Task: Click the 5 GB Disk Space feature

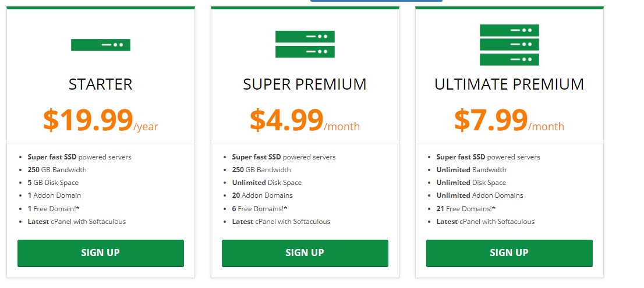Action: [53, 183]
